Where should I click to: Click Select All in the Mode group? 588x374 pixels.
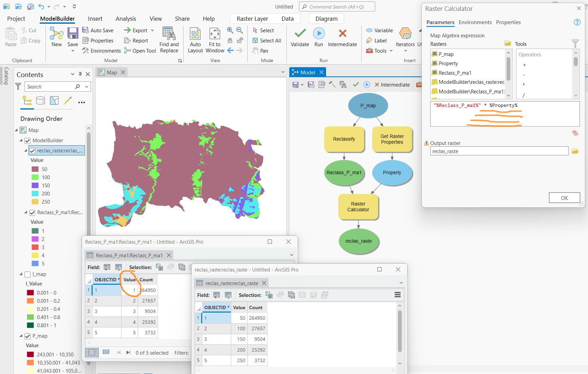(x=267, y=40)
